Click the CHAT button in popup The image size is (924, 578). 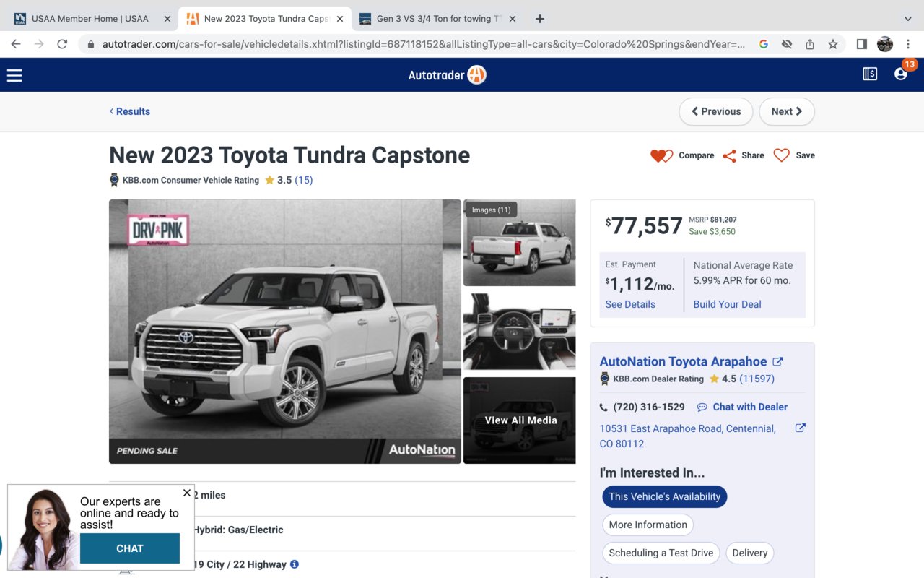[130, 548]
